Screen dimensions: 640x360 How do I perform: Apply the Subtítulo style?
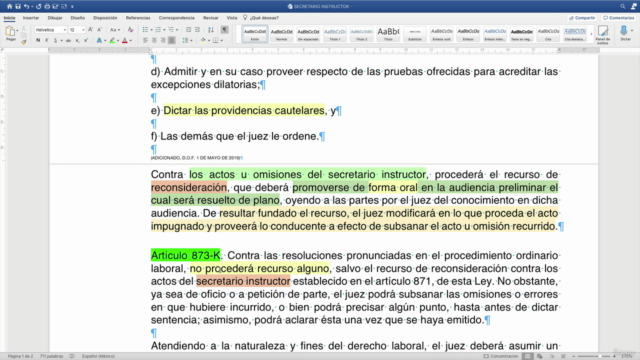(415, 34)
